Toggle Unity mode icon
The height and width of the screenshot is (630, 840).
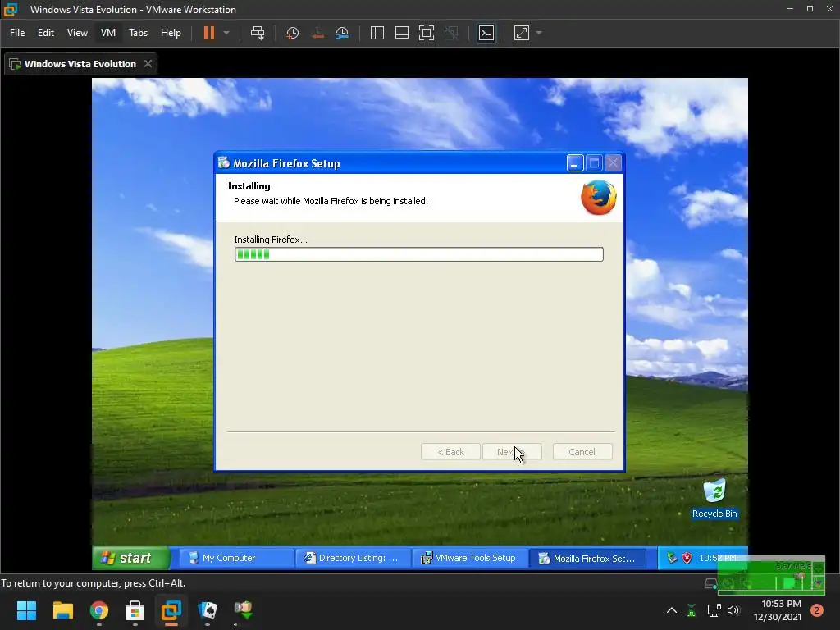[x=452, y=33]
